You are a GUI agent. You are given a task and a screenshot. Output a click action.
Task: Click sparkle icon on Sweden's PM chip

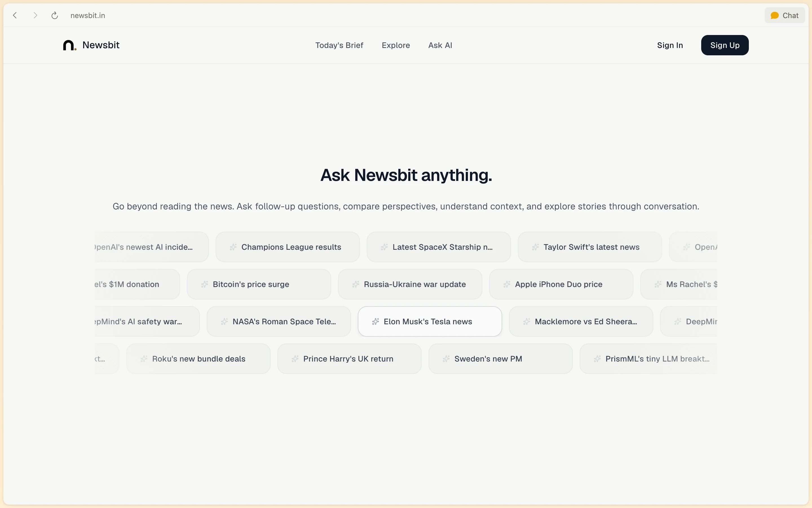[x=446, y=359]
